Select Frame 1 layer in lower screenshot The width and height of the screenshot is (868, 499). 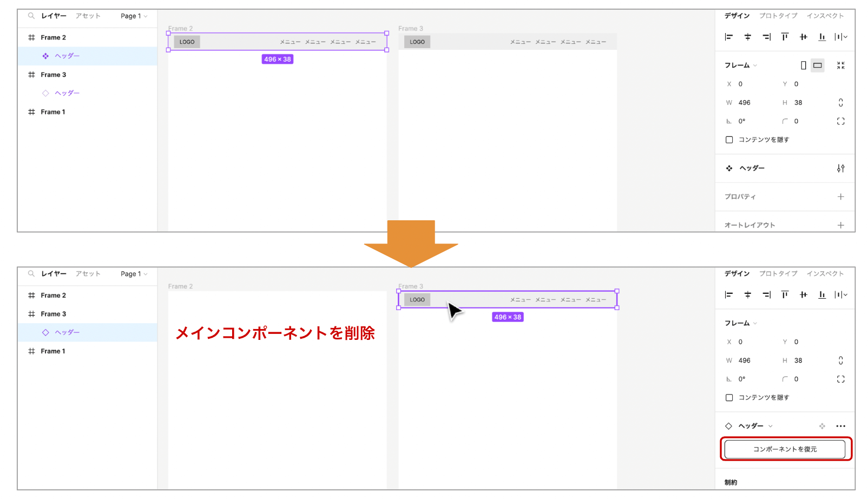[88, 351]
